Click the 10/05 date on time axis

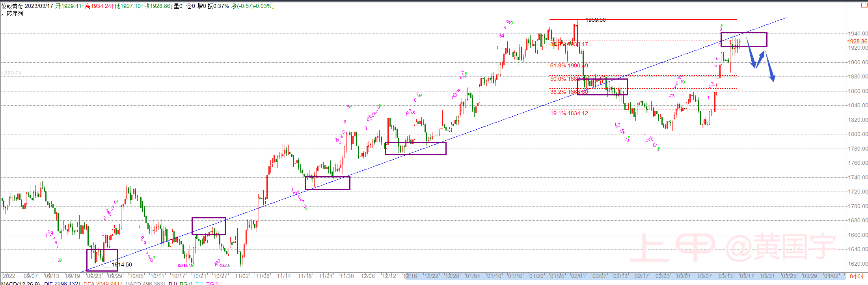136,276
